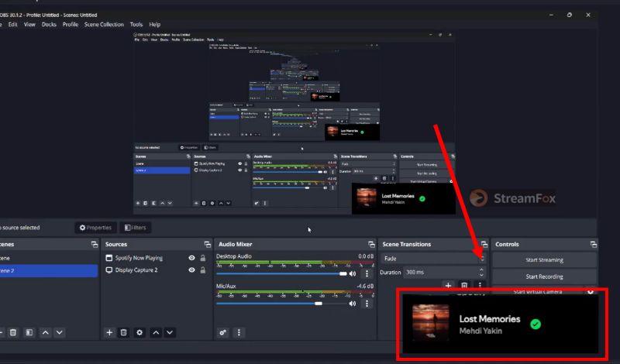The height and width of the screenshot is (364, 620).
Task: Float the Scenes dock
Action: 94,244
